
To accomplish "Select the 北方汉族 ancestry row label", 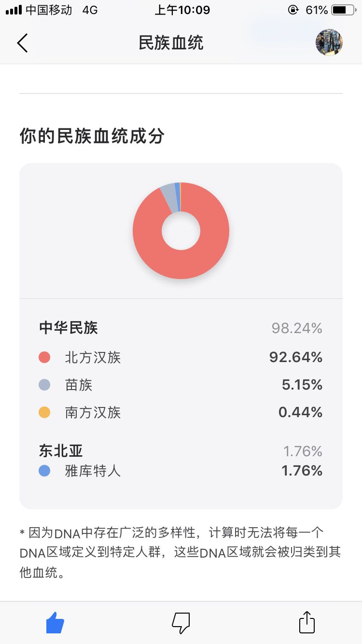I will [93, 358].
